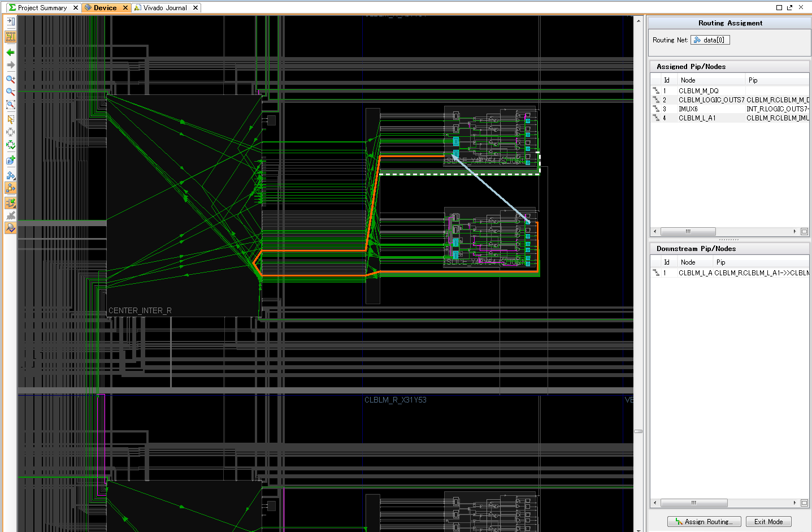
Task: Click the Exit Mode button
Action: [768, 521]
